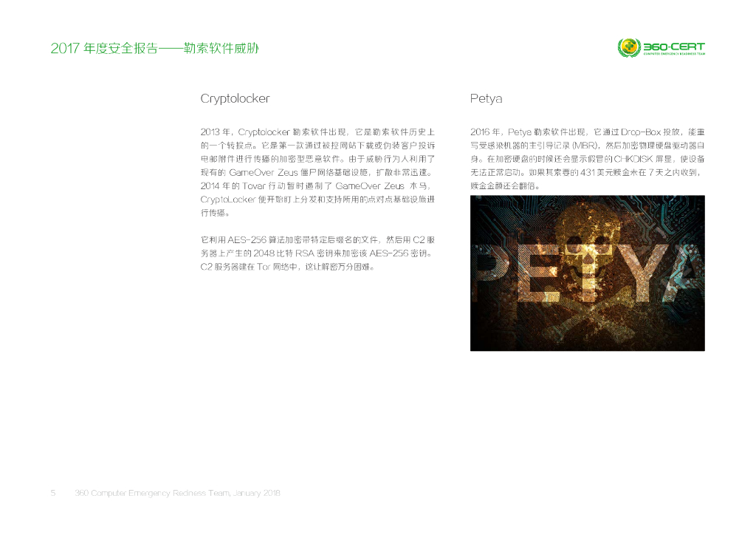Click the page number 5 in footer
Screen dimensions: 756x535
(53, 493)
